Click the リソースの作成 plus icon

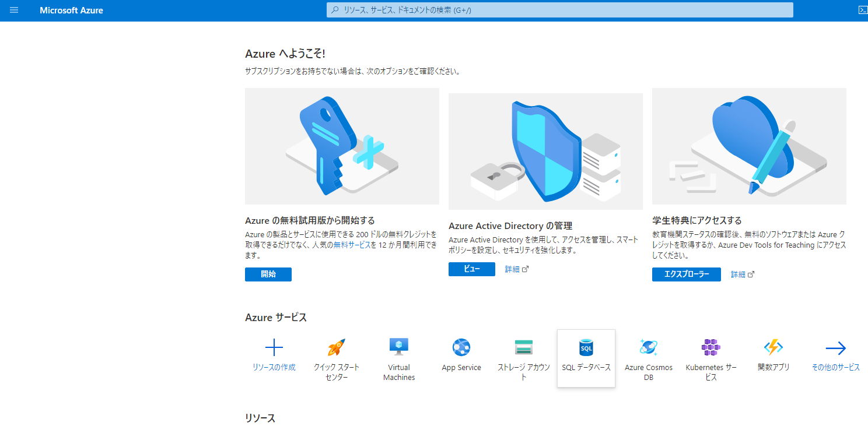[274, 348]
